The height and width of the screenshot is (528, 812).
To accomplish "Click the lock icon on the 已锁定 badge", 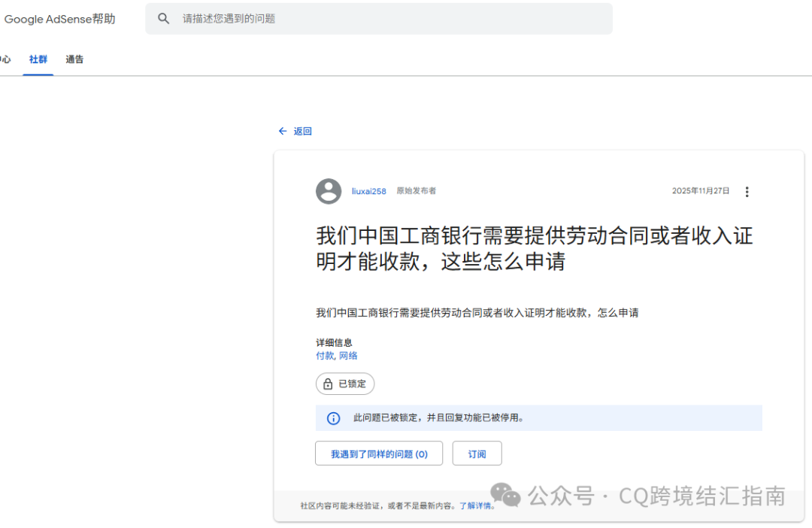I will [x=326, y=384].
